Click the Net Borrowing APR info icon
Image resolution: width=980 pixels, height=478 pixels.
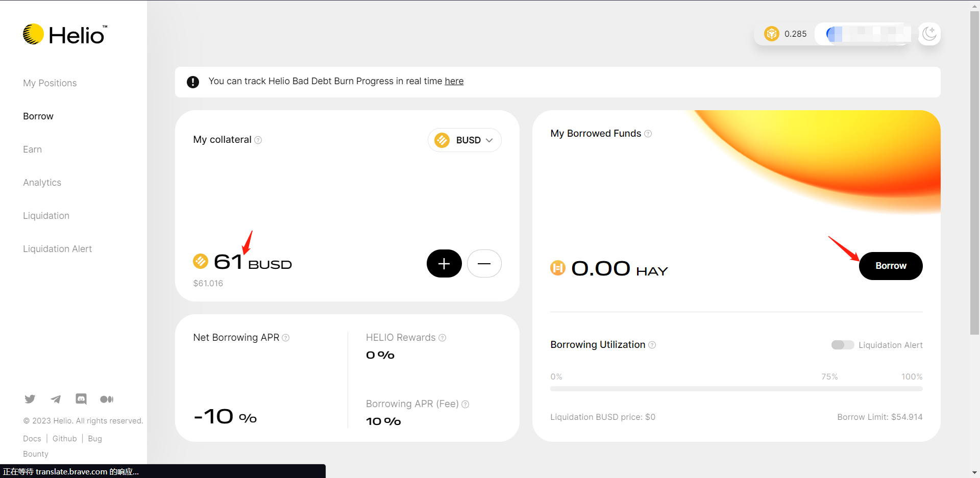tap(286, 338)
